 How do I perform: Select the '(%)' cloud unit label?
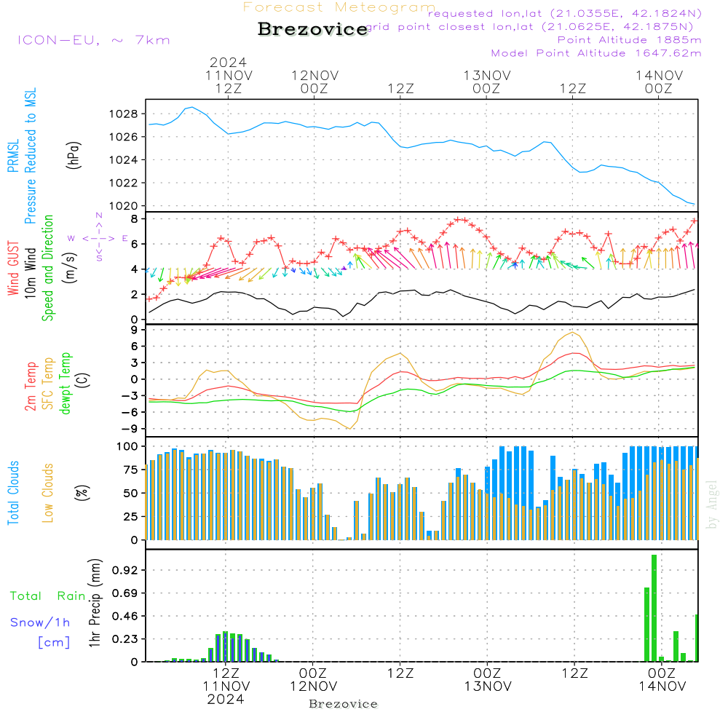click(x=82, y=493)
